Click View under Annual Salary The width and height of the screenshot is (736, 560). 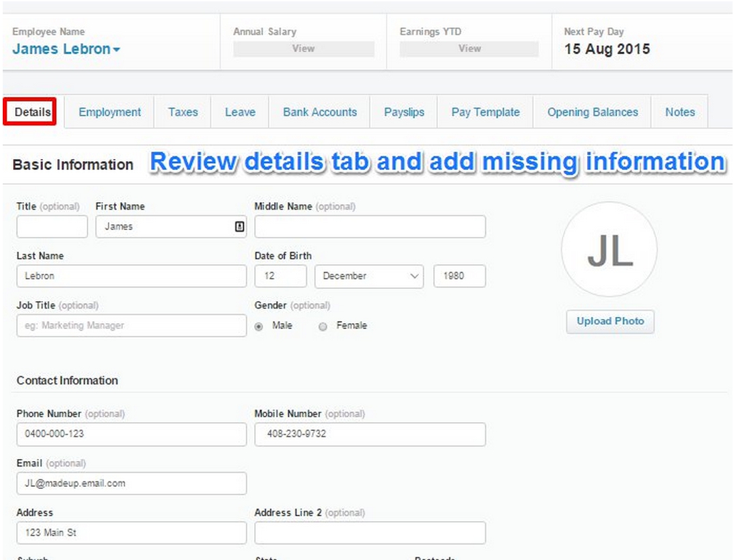click(x=303, y=49)
